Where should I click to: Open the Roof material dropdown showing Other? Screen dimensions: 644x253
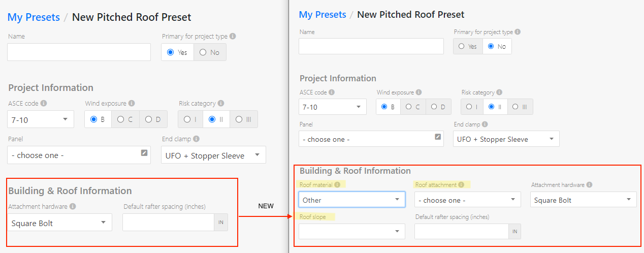click(x=352, y=200)
